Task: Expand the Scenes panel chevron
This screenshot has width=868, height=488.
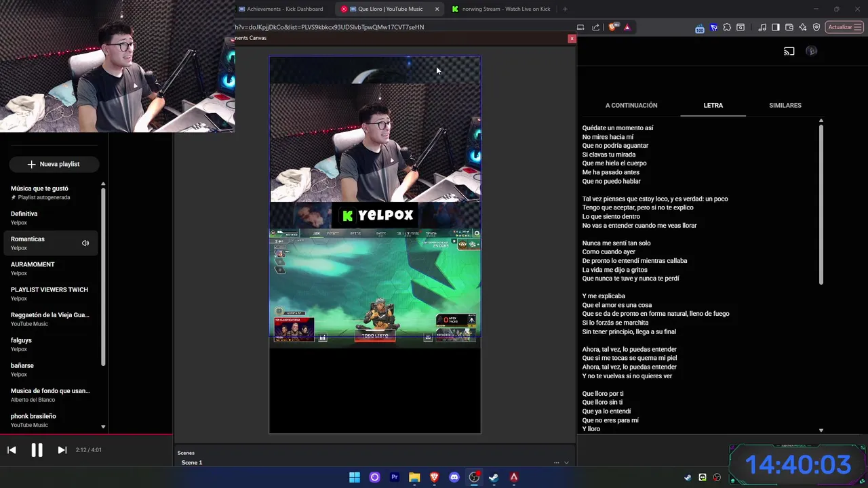Action: coord(566,462)
